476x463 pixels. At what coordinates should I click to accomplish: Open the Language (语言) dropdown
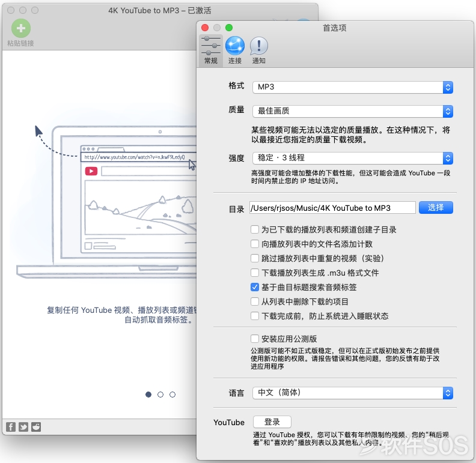point(353,393)
